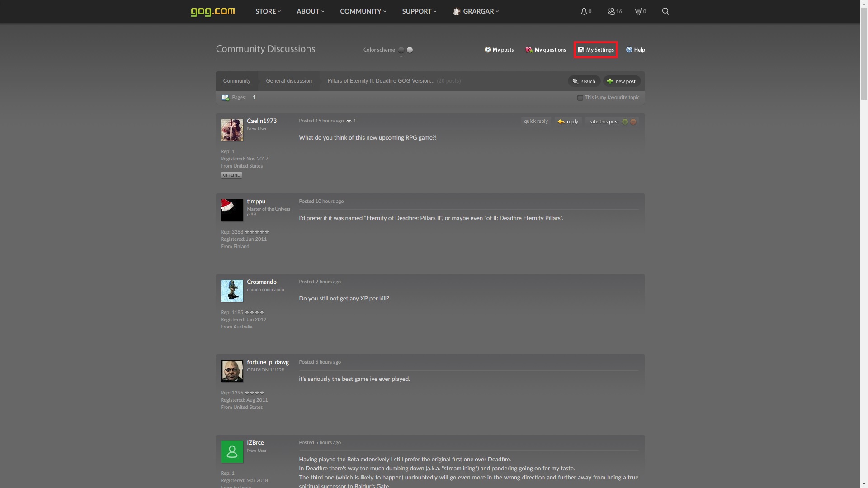
Task: Open timppu's Santa hat avatar
Action: 232,211
